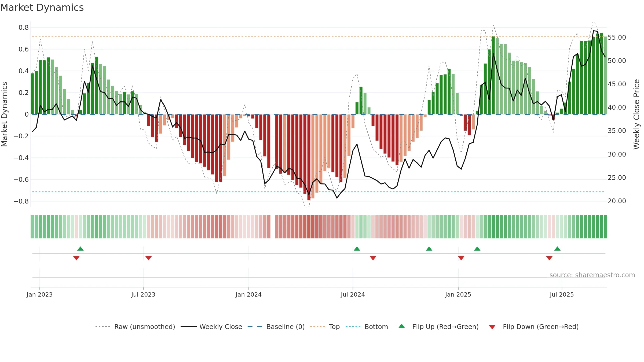
Task: Toggle Bottom legend entry
Action: pos(367,327)
